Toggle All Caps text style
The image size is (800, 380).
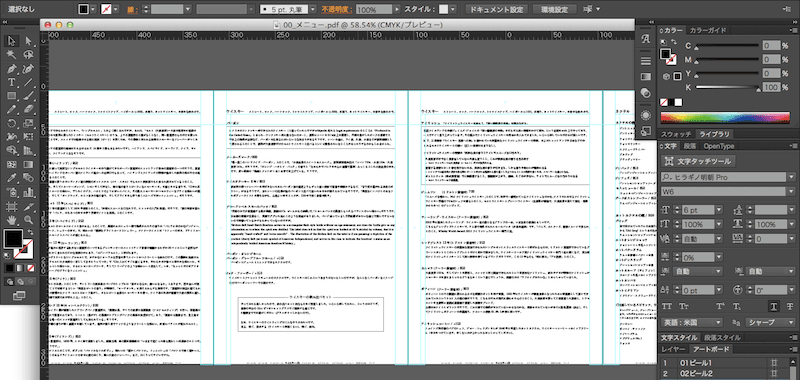(x=667, y=306)
